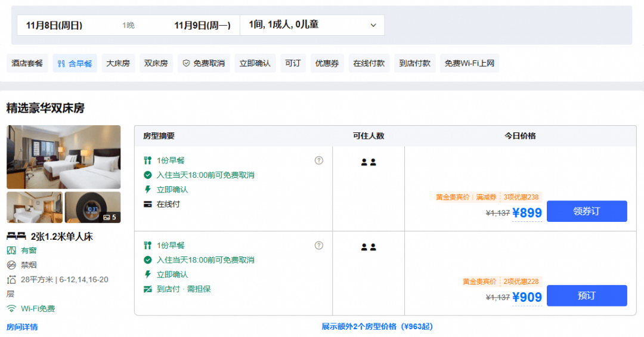
Task: Open the main twin room photo
Action: click(x=64, y=157)
